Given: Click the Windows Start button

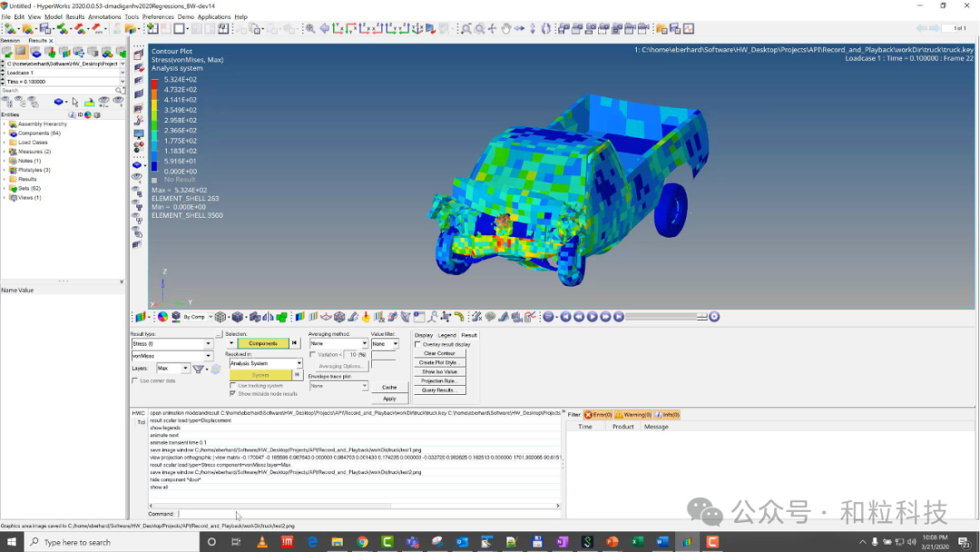Looking at the screenshot, I should pos(10,542).
